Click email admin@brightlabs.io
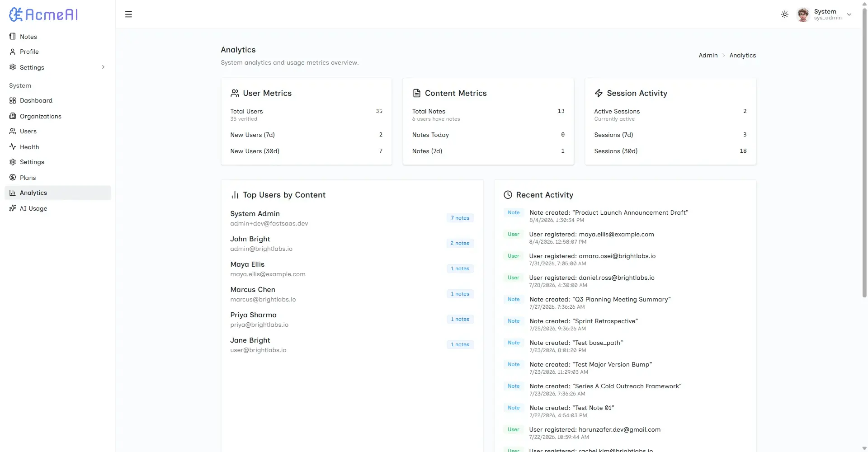This screenshot has height=452, width=868. pyautogui.click(x=261, y=249)
